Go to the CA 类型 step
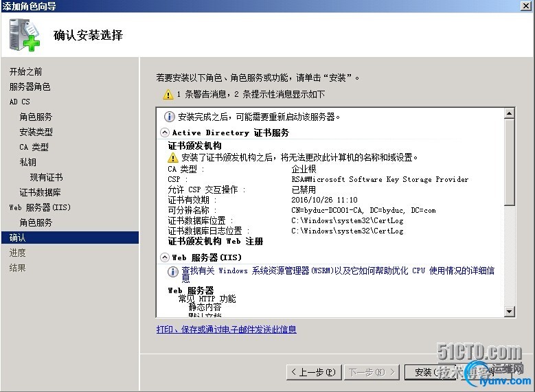Image resolution: width=535 pixels, height=392 pixels. tap(34, 147)
